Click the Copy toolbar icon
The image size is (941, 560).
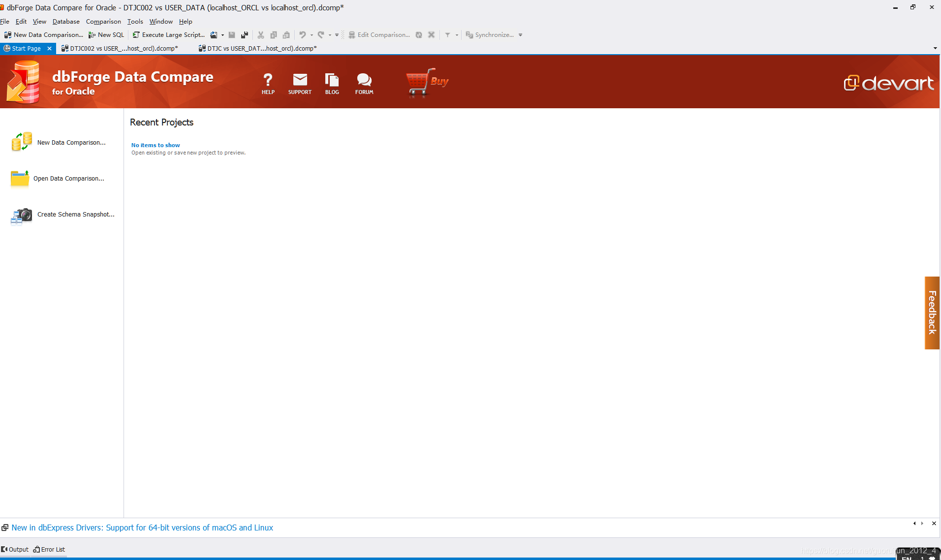click(274, 35)
